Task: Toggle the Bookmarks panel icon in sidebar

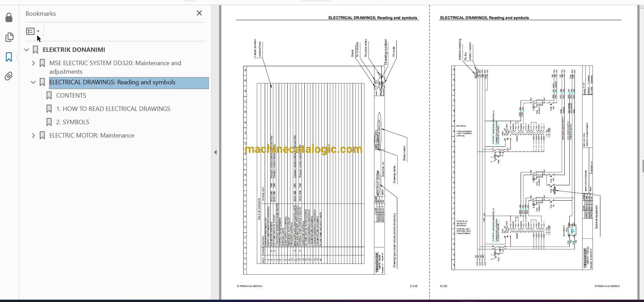Action: (9, 57)
